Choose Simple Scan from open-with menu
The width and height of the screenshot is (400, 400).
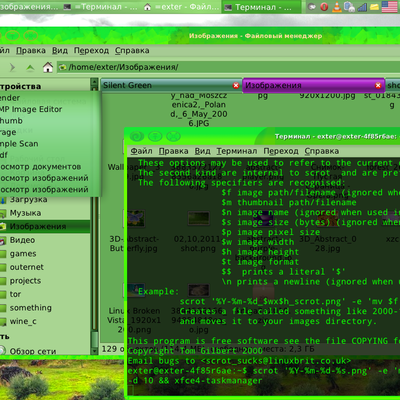(19, 144)
